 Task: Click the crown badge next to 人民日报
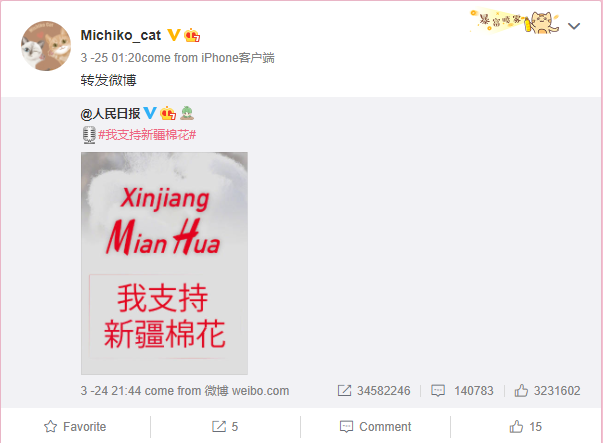coord(168,113)
